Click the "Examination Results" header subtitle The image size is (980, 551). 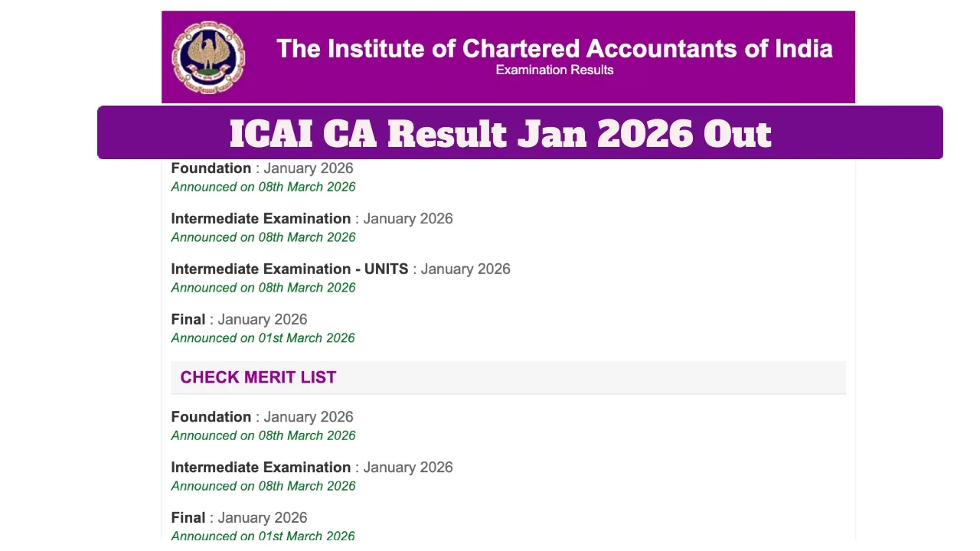click(x=554, y=70)
